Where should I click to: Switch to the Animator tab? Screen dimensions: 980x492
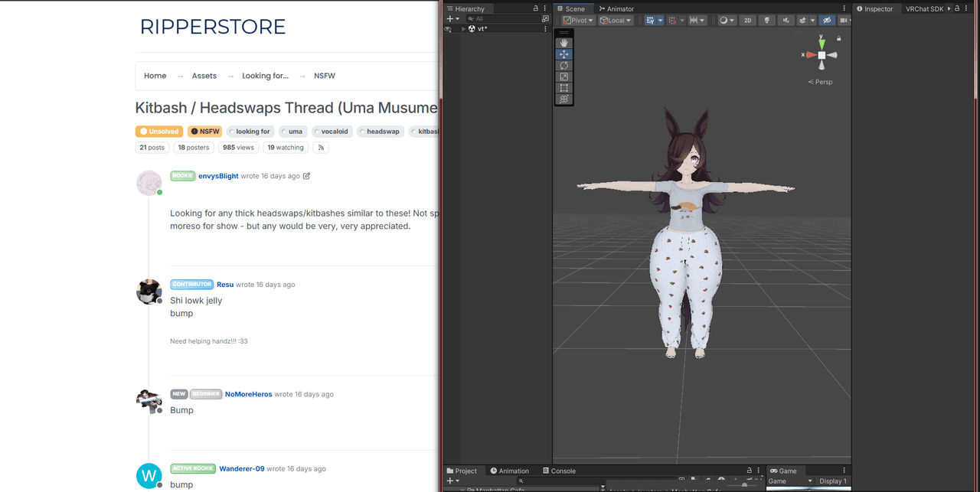click(616, 9)
